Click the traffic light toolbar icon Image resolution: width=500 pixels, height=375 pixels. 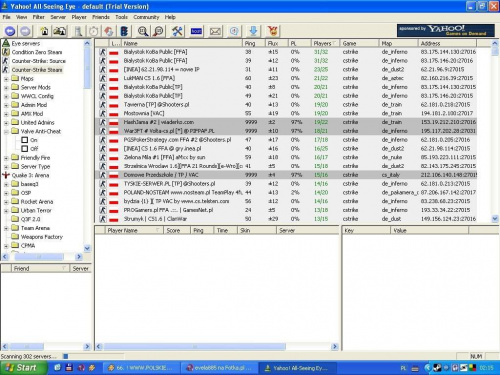point(124,31)
